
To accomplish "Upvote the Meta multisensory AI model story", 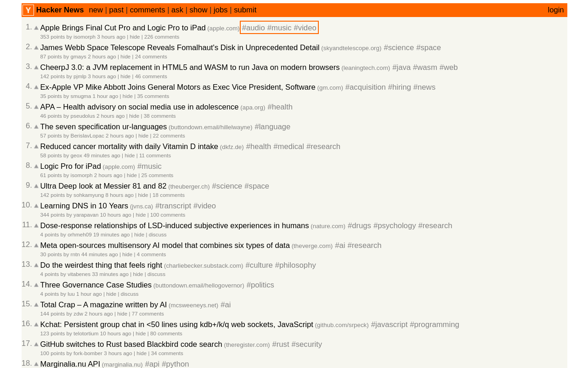I will point(36,246).
